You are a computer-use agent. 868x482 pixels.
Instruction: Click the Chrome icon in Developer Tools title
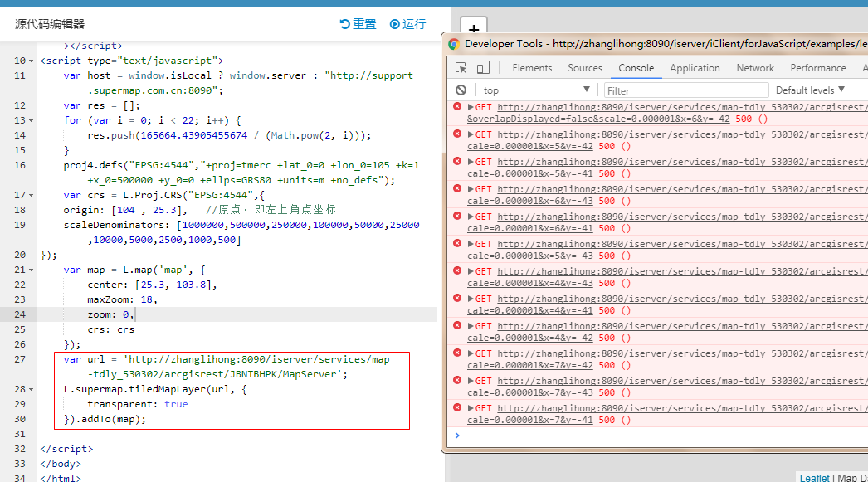454,44
